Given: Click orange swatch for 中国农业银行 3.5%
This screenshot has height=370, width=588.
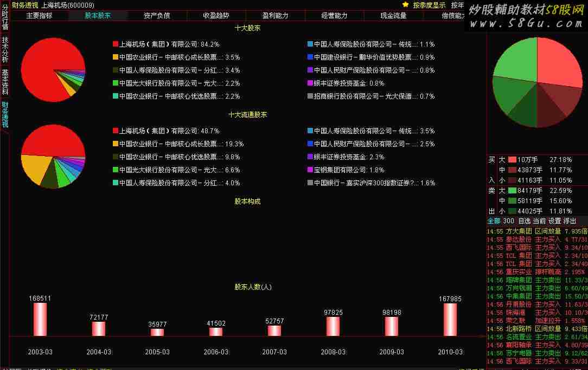Looking at the screenshot, I should coord(116,57).
